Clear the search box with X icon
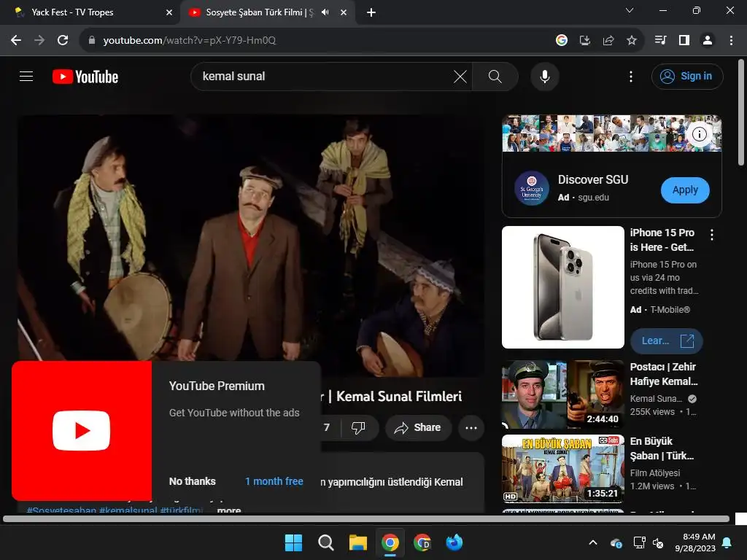The height and width of the screenshot is (560, 747). (x=460, y=76)
